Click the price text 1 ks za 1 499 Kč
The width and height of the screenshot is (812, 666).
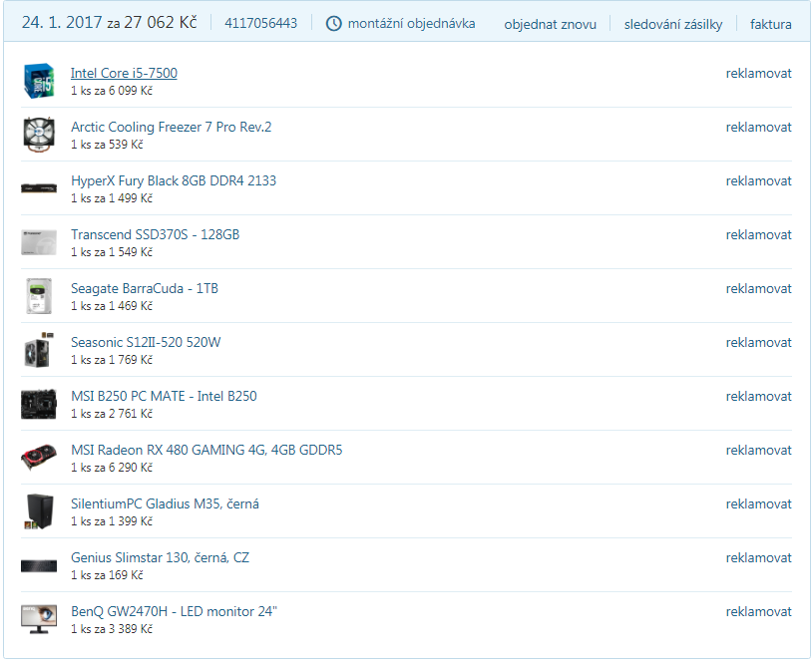pyautogui.click(x=112, y=198)
